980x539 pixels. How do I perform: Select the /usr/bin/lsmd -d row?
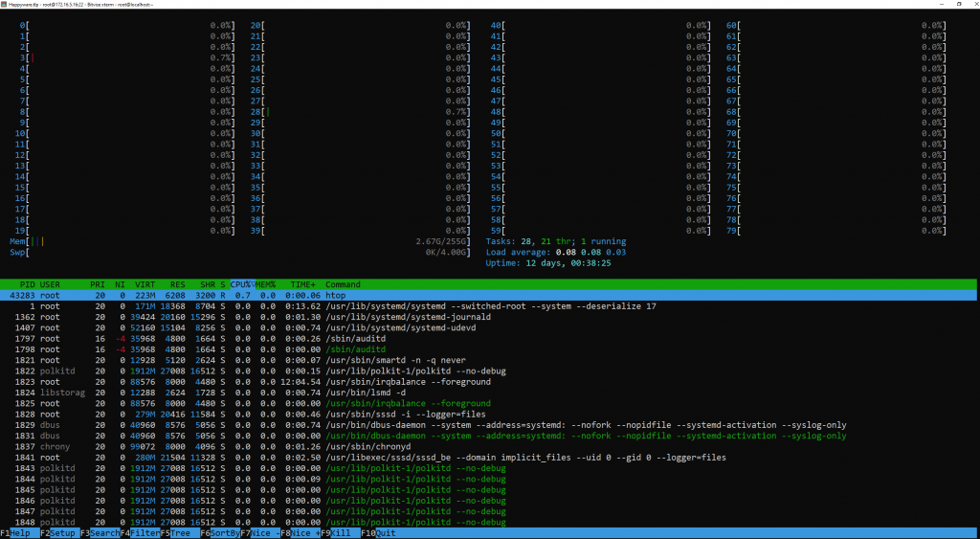[490, 393]
